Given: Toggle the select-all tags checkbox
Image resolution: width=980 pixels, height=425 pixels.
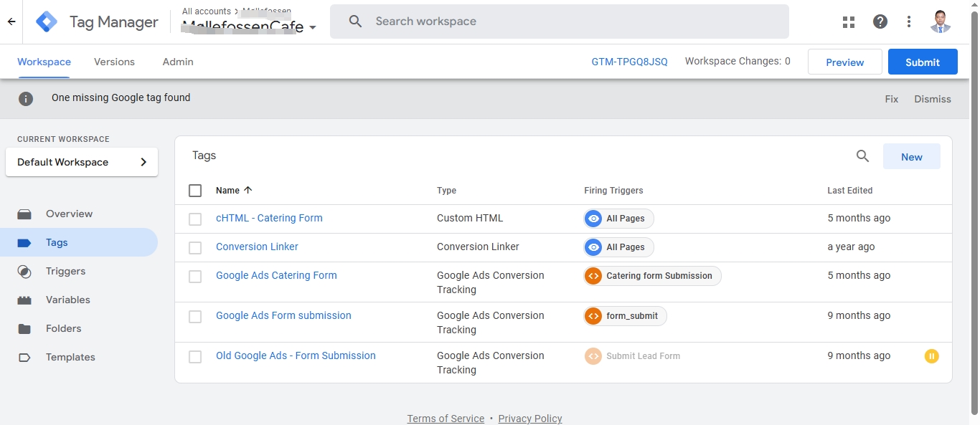Looking at the screenshot, I should (x=195, y=191).
